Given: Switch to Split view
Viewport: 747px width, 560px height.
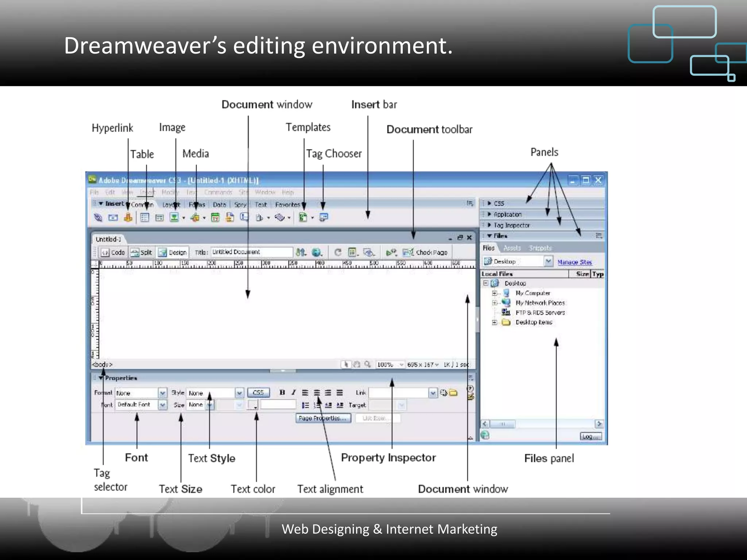Looking at the screenshot, I should [142, 252].
